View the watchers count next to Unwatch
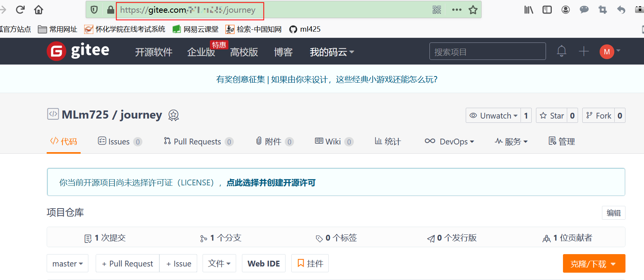644x280 pixels. [526, 115]
